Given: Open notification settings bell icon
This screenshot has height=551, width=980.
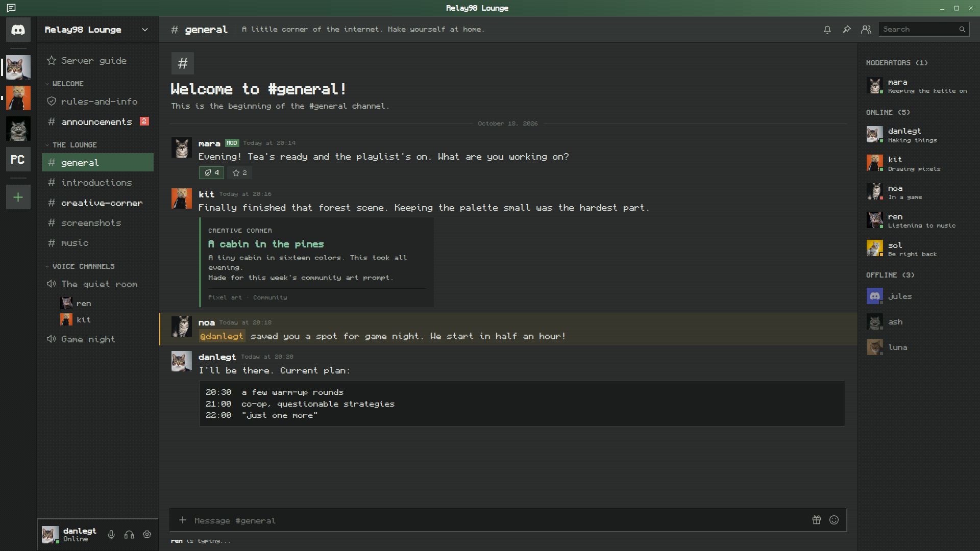Looking at the screenshot, I should click(x=827, y=30).
